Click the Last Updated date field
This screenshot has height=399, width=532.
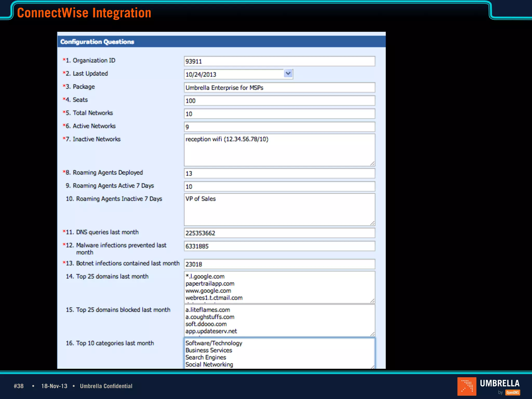click(x=234, y=74)
